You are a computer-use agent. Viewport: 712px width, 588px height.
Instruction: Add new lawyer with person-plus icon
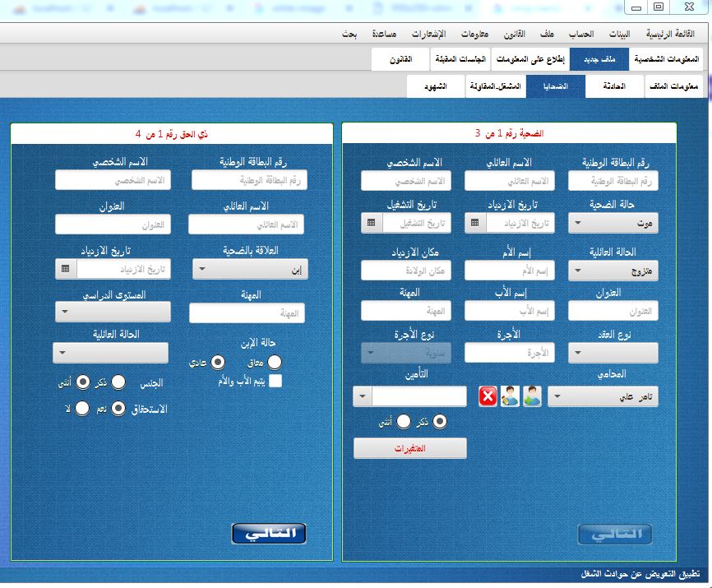[x=532, y=396]
